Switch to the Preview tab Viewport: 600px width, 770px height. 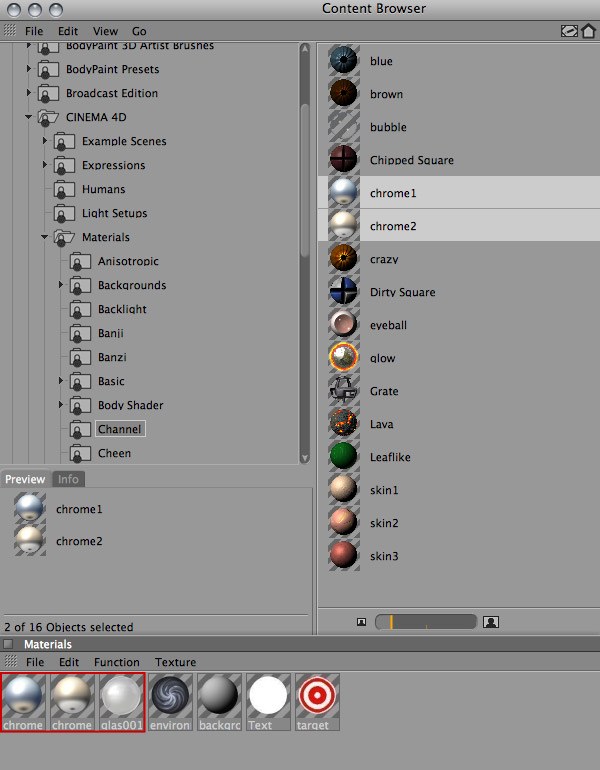[25, 479]
